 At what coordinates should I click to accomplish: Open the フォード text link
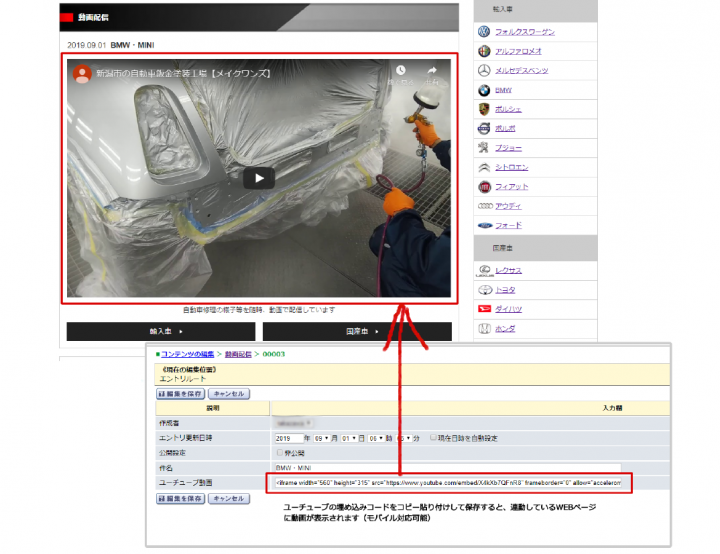click(x=508, y=226)
